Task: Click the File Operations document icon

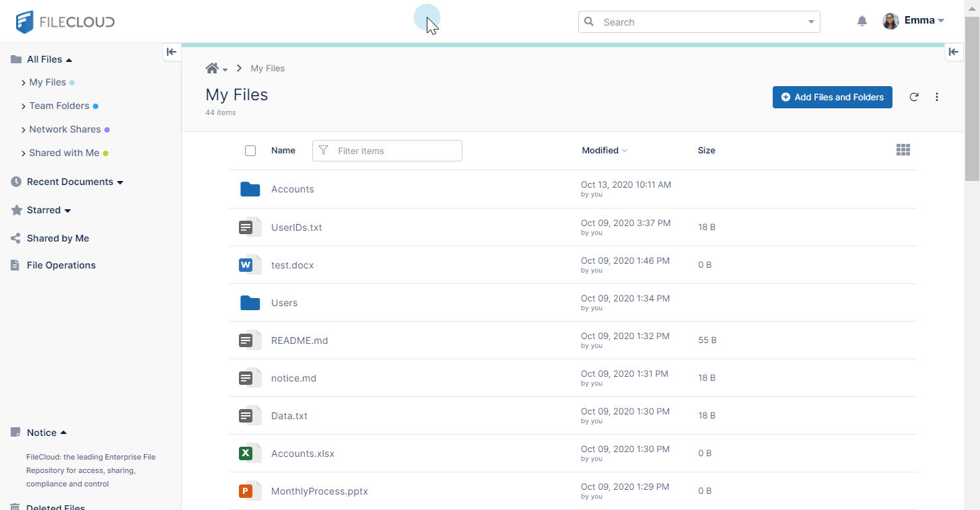Action: [15, 265]
